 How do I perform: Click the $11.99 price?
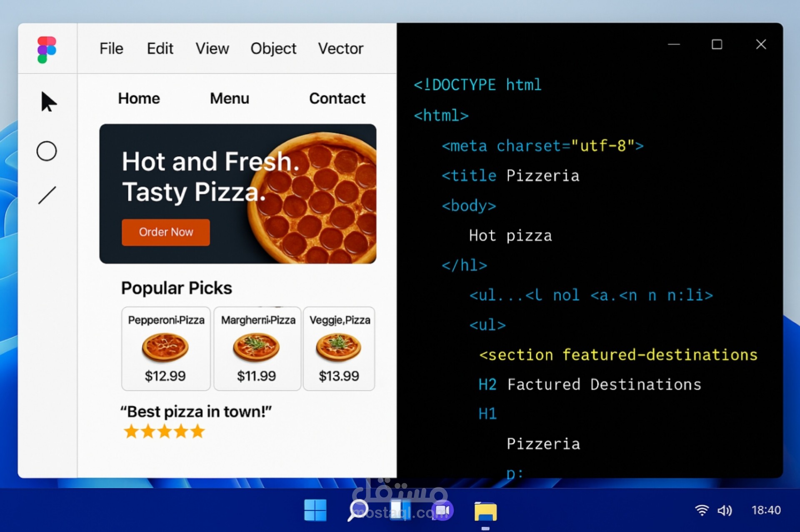256,376
